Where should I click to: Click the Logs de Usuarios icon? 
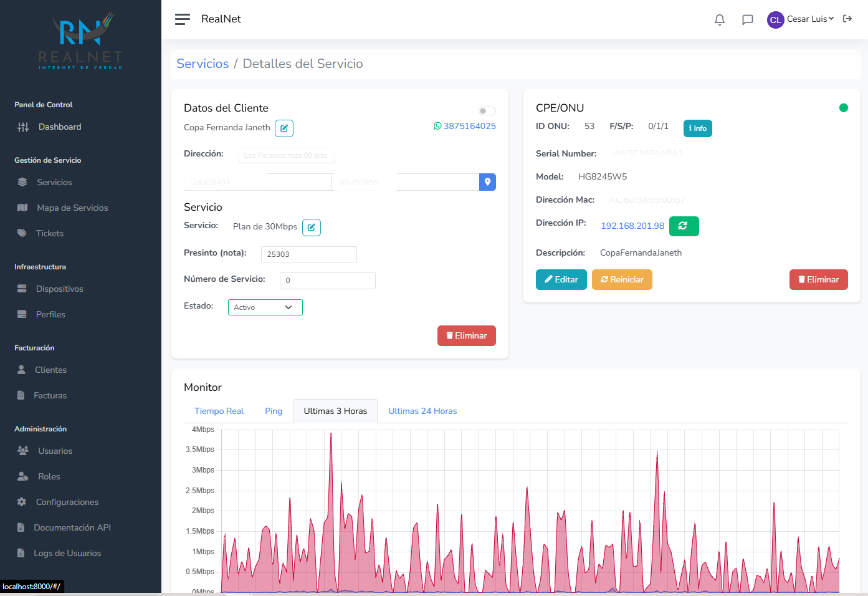click(21, 553)
